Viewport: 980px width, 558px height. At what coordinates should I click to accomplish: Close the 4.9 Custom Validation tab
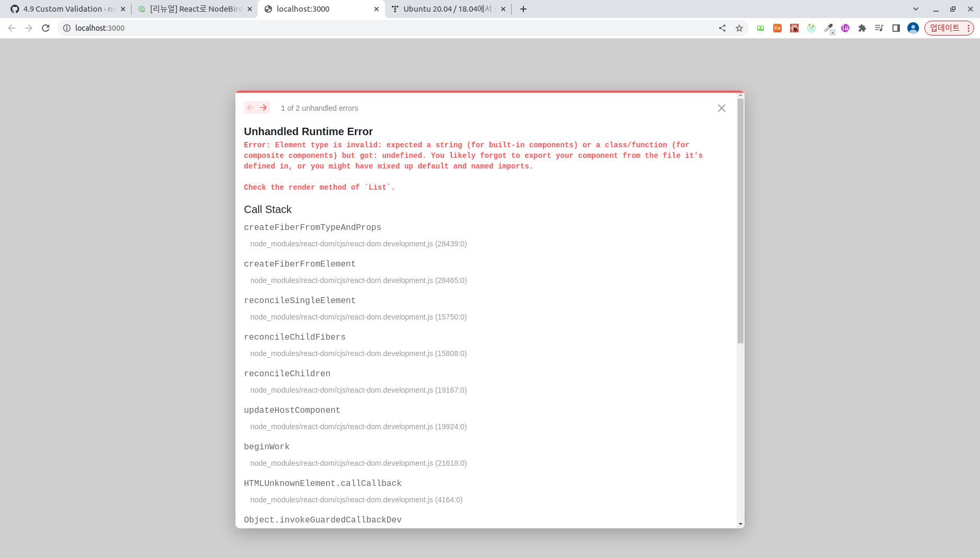tap(123, 9)
